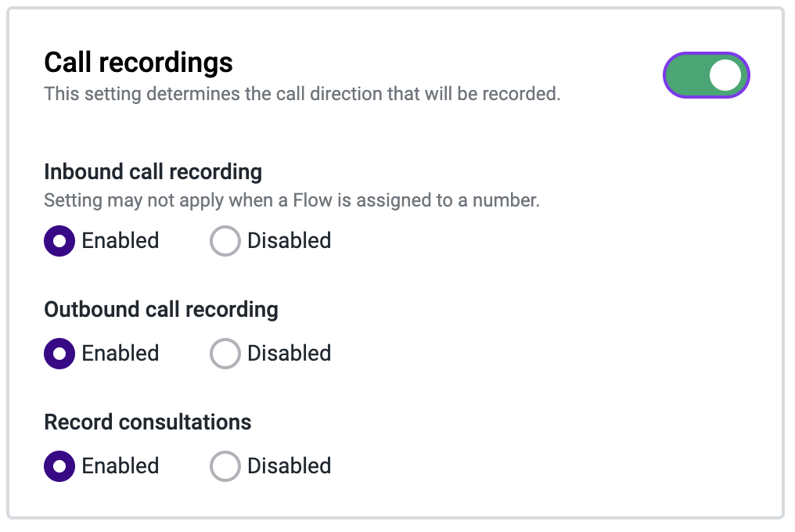This screenshot has height=532, width=795.
Task: Click the Inbound call recording section heading
Action: click(153, 172)
